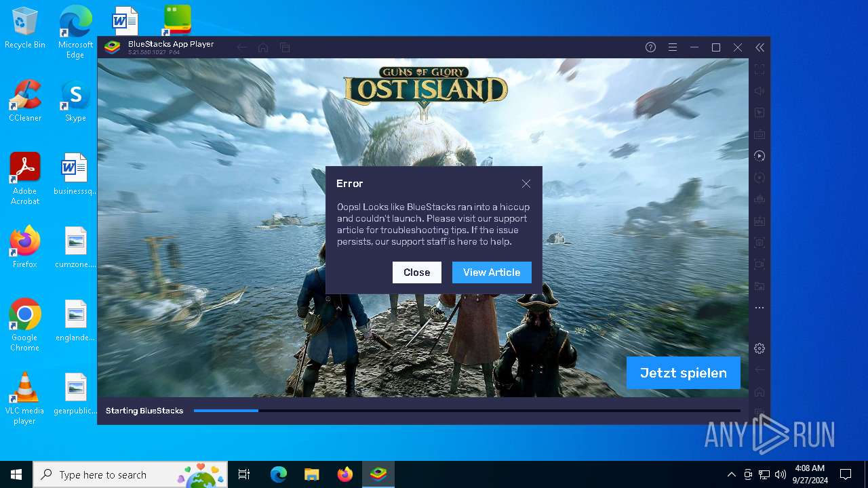Click the system tray volume icon
The image size is (868, 488).
coord(781,474)
